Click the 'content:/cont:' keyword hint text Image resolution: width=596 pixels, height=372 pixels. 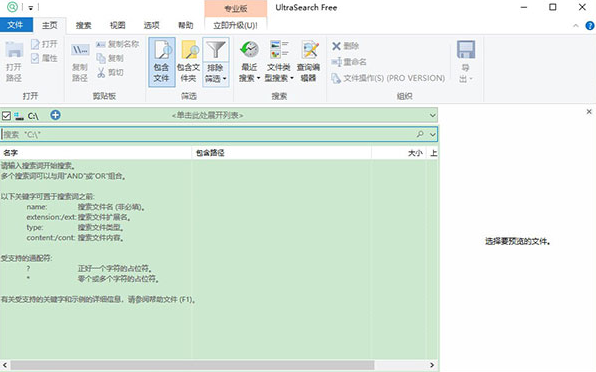pos(51,238)
